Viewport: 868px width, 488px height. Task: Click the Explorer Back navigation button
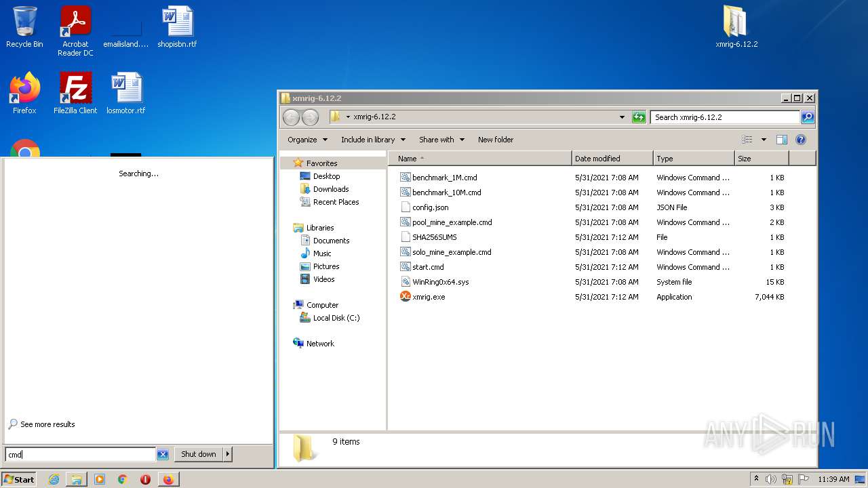(291, 117)
